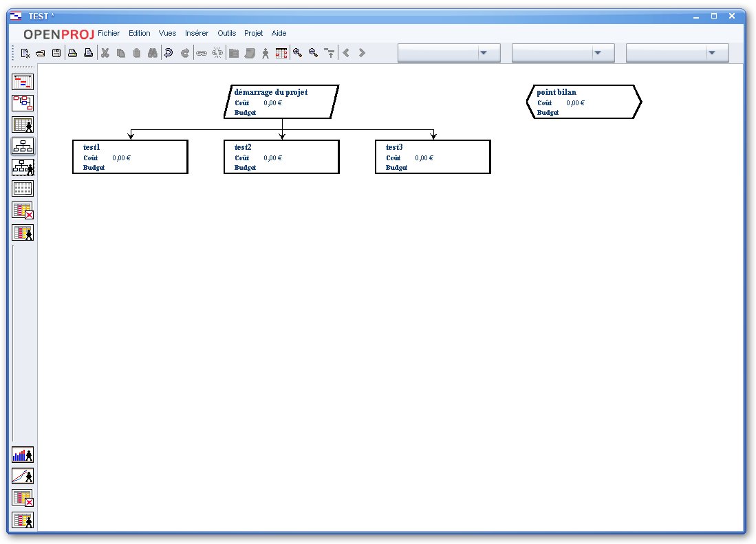This screenshot has height=544, width=756.
Task: Select the WBS chart view icon
Action: click(x=23, y=146)
